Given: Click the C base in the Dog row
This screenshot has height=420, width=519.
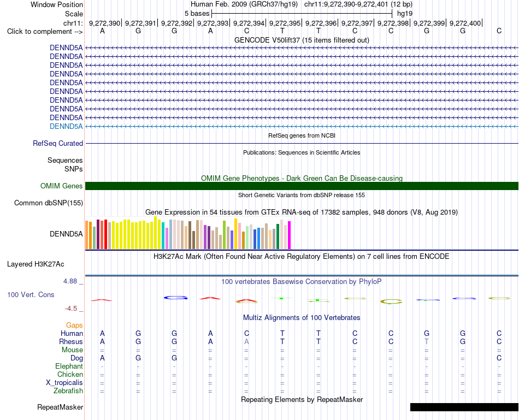Looking at the screenshot, I should (x=499, y=358).
